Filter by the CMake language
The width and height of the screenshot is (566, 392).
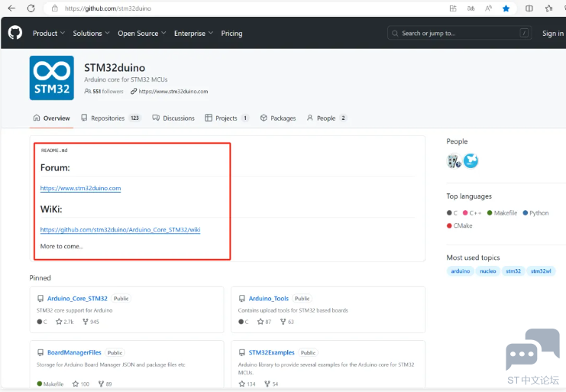460,225
